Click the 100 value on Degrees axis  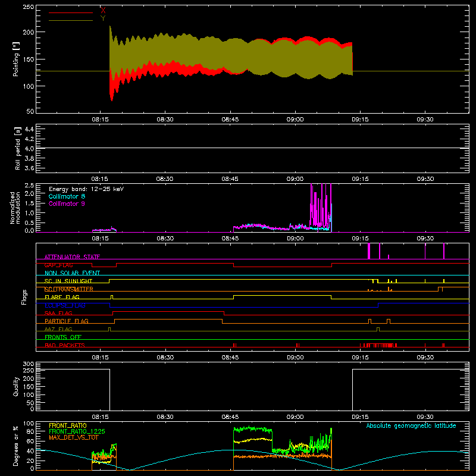tap(28, 424)
